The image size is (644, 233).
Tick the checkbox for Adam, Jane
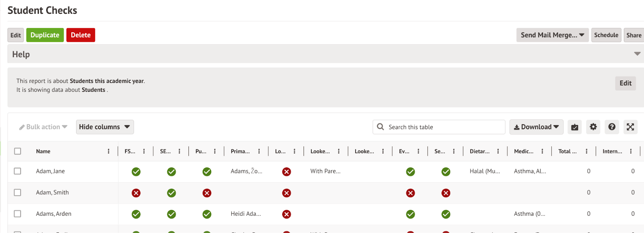(x=17, y=171)
